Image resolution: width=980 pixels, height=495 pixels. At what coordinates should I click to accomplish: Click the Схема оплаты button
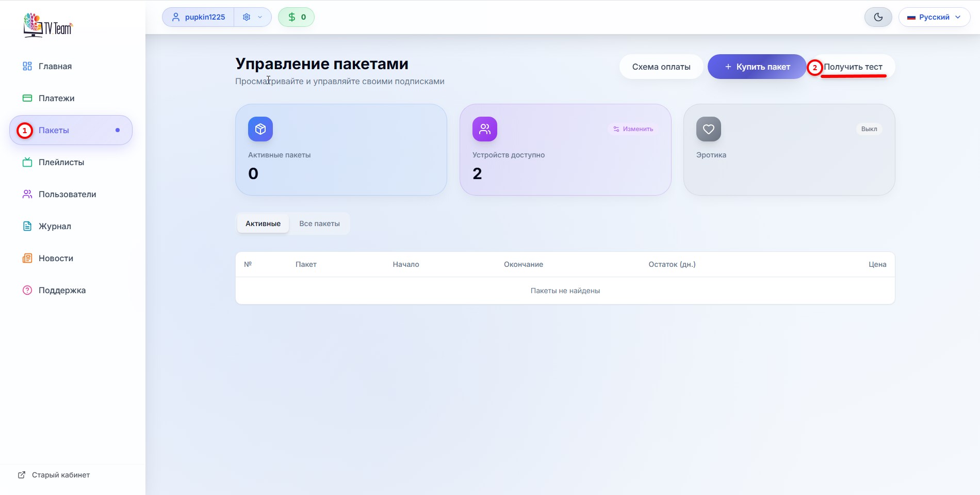click(x=661, y=67)
